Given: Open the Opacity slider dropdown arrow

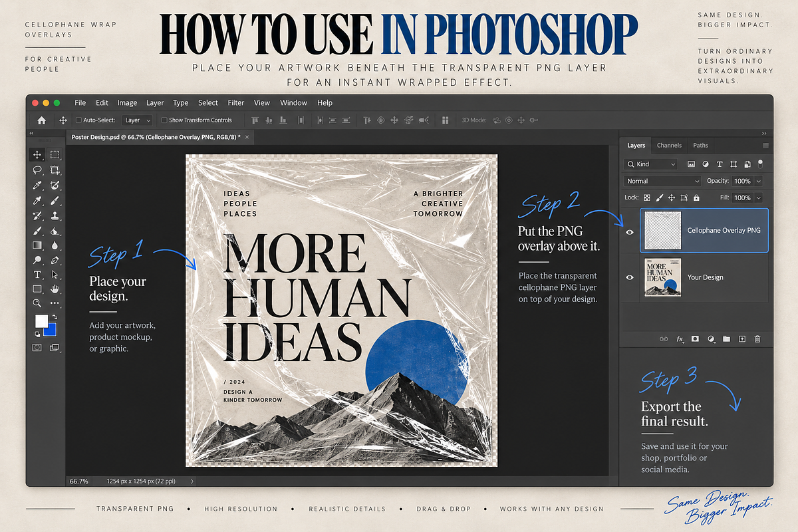Looking at the screenshot, I should (759, 181).
